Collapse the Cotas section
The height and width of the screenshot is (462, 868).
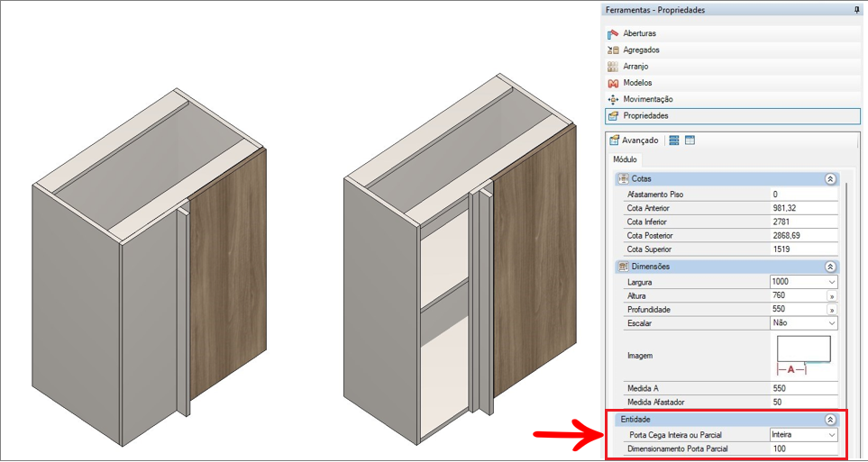coord(829,179)
